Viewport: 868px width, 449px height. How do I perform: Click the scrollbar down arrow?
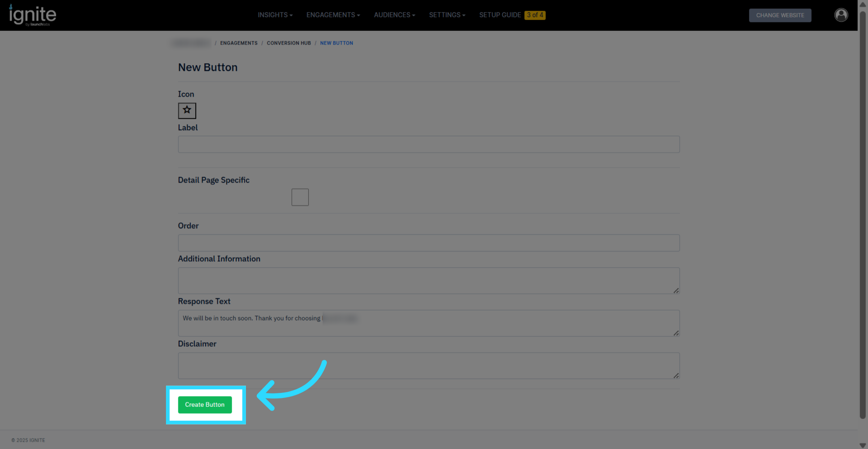tap(863, 445)
